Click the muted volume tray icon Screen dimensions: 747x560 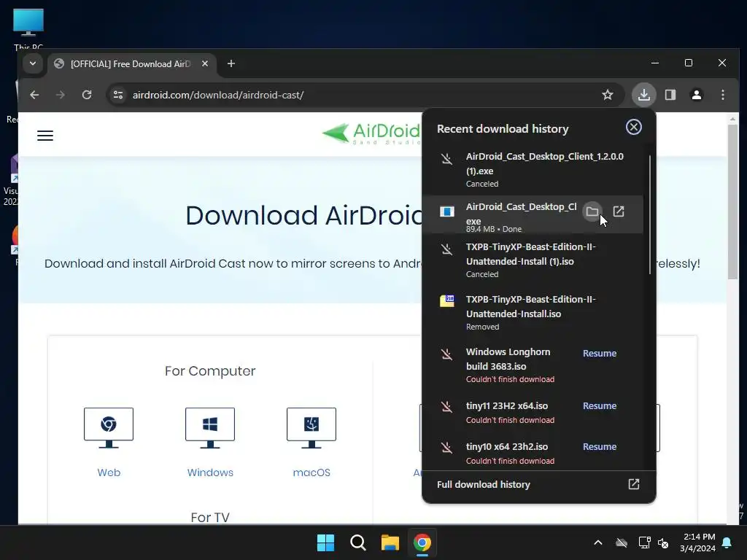pyautogui.click(x=663, y=542)
